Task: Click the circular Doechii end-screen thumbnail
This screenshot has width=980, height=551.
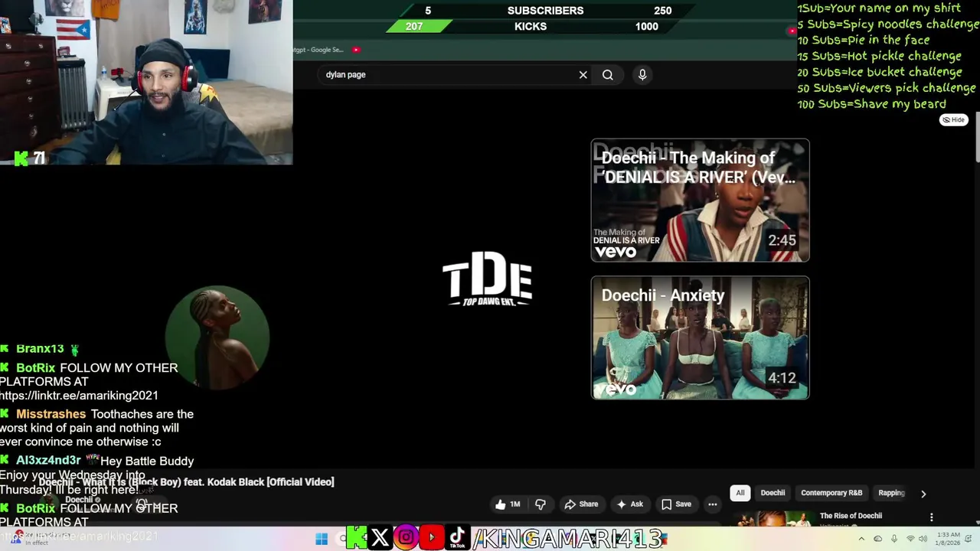Action: point(217,337)
